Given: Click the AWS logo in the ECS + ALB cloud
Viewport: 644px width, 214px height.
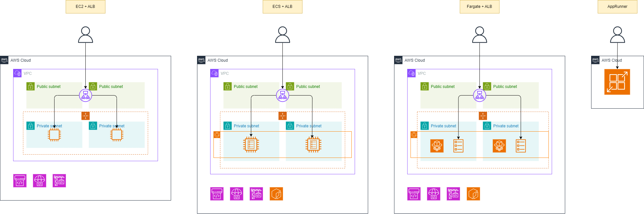Looking at the screenshot, I should click(x=201, y=60).
